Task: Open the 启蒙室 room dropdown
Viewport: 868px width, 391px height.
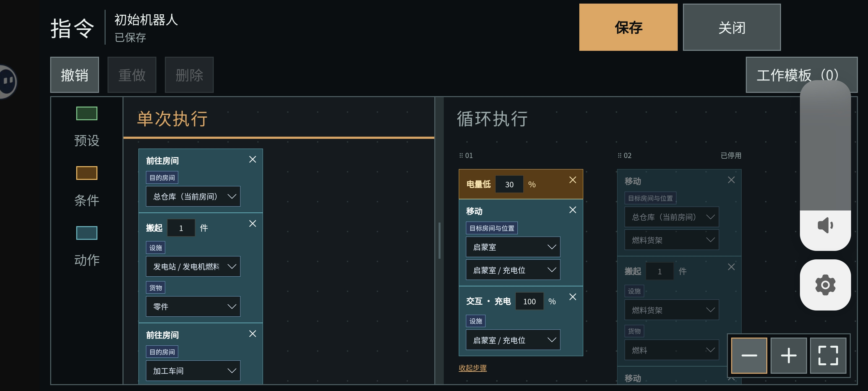Action: 513,247
